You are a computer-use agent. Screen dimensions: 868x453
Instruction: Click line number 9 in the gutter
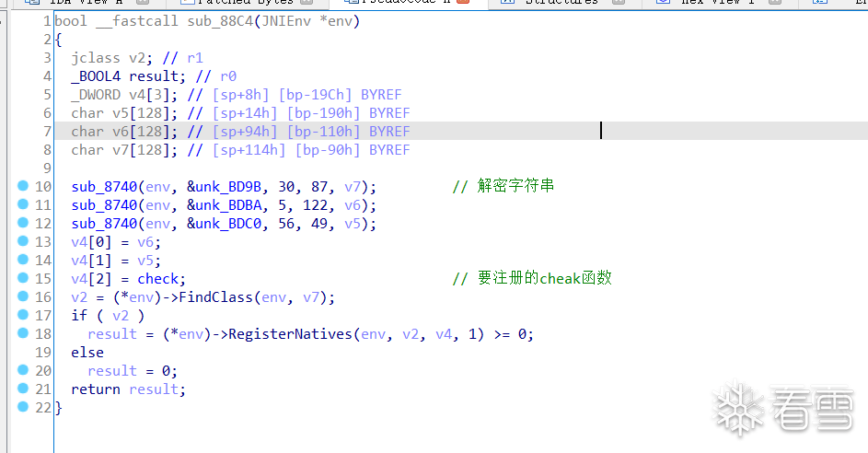[47, 168]
